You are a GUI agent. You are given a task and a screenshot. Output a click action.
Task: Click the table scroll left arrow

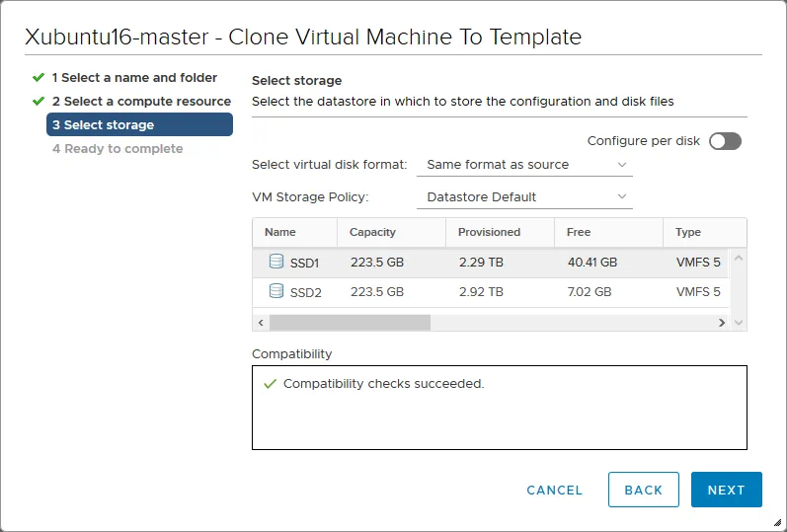(x=261, y=323)
